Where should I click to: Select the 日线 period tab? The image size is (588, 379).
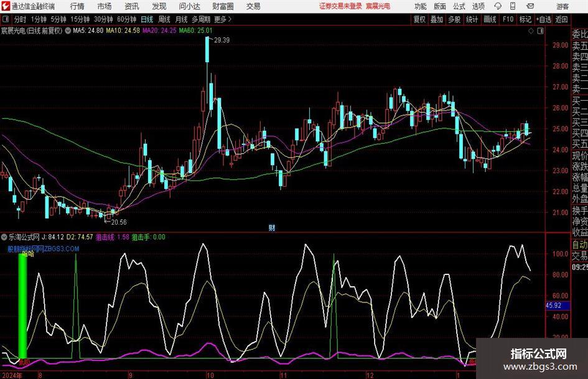(x=147, y=19)
